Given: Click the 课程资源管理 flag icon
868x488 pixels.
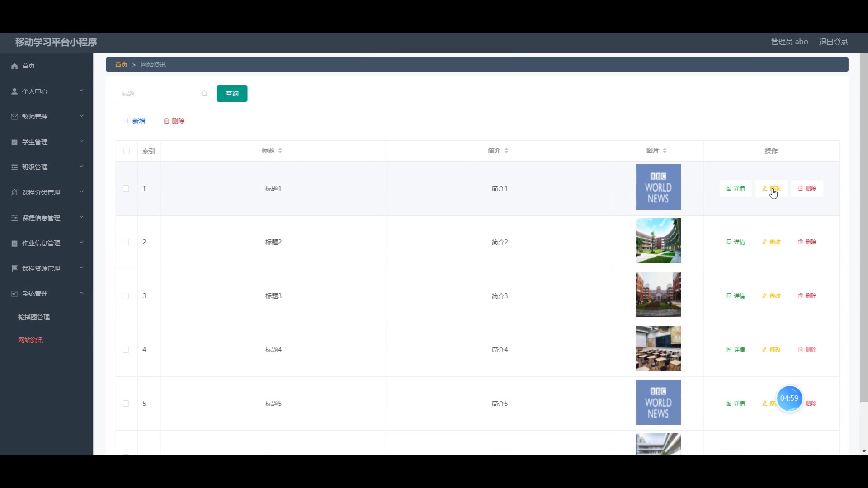Looking at the screenshot, I should (14, 268).
